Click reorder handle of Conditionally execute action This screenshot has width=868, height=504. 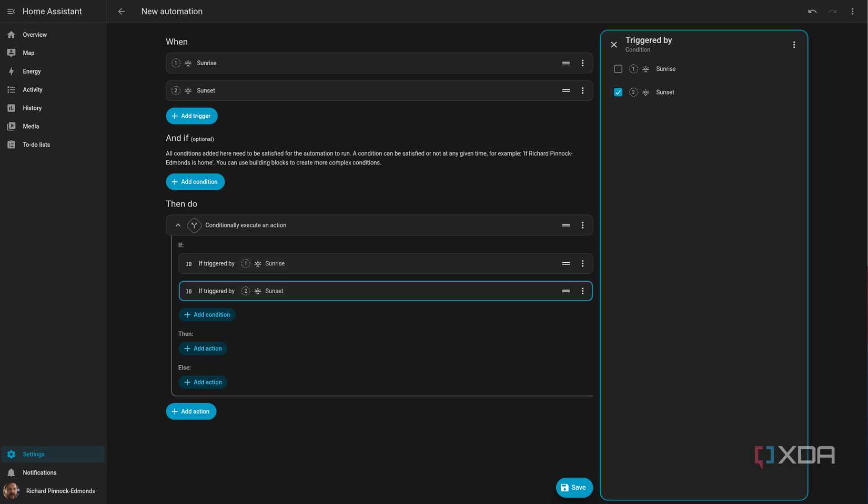tap(566, 225)
